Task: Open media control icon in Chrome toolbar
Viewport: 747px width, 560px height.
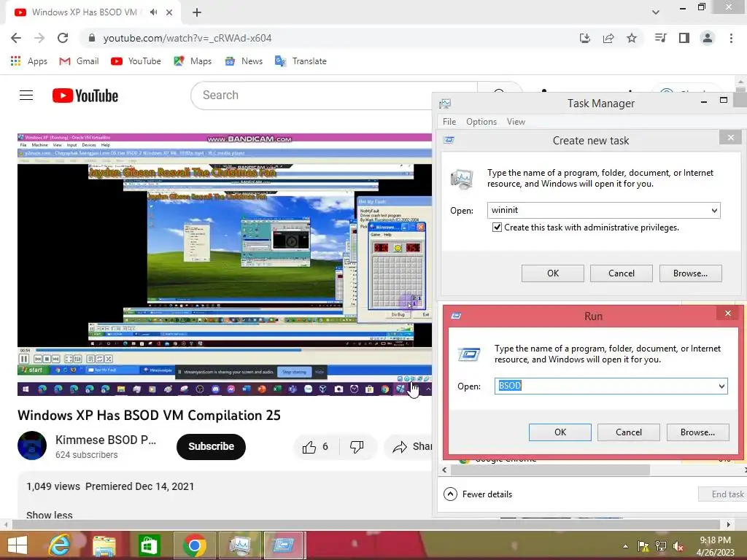Action: coord(660,38)
